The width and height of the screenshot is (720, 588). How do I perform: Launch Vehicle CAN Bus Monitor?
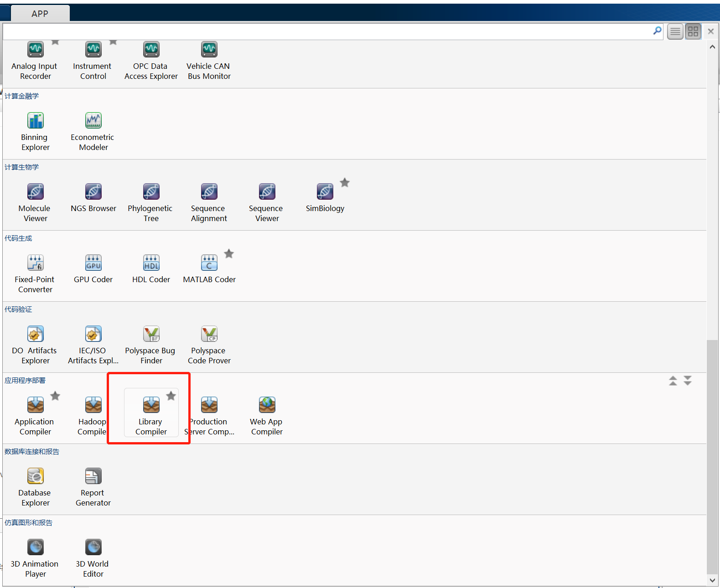point(209,61)
